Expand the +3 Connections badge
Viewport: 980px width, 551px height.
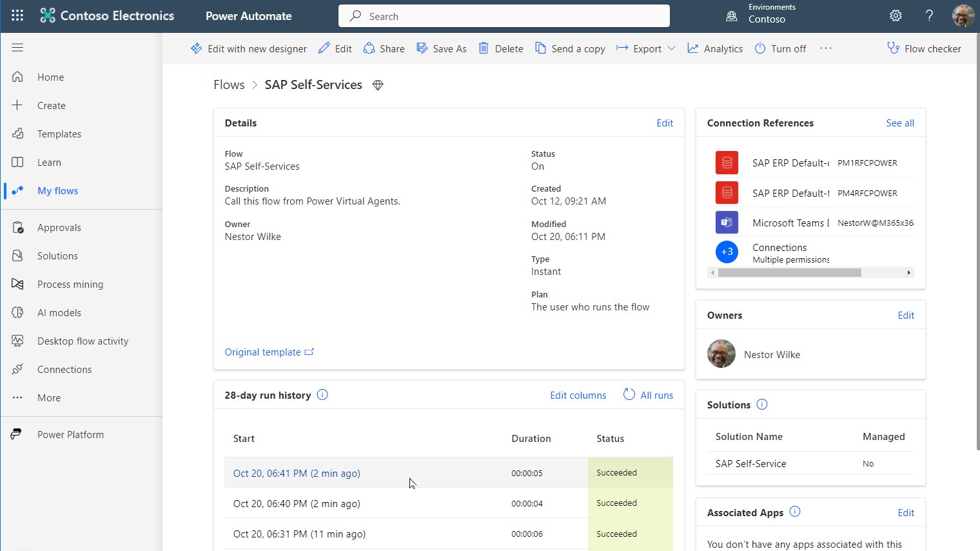point(727,252)
